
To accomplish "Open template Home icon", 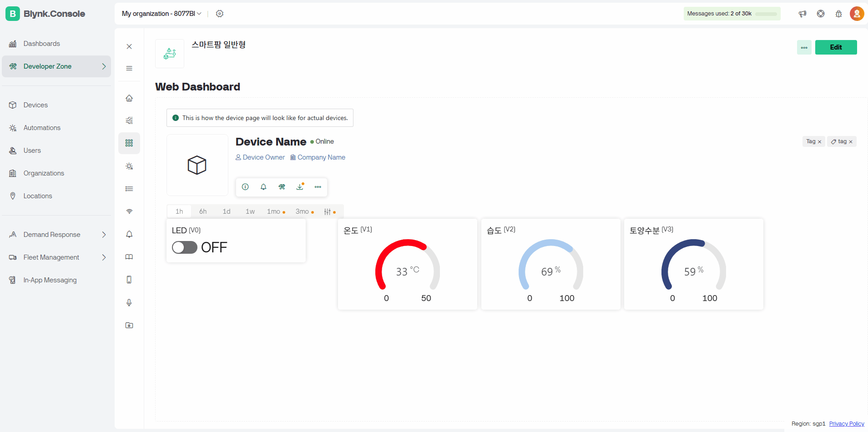I will point(129,98).
